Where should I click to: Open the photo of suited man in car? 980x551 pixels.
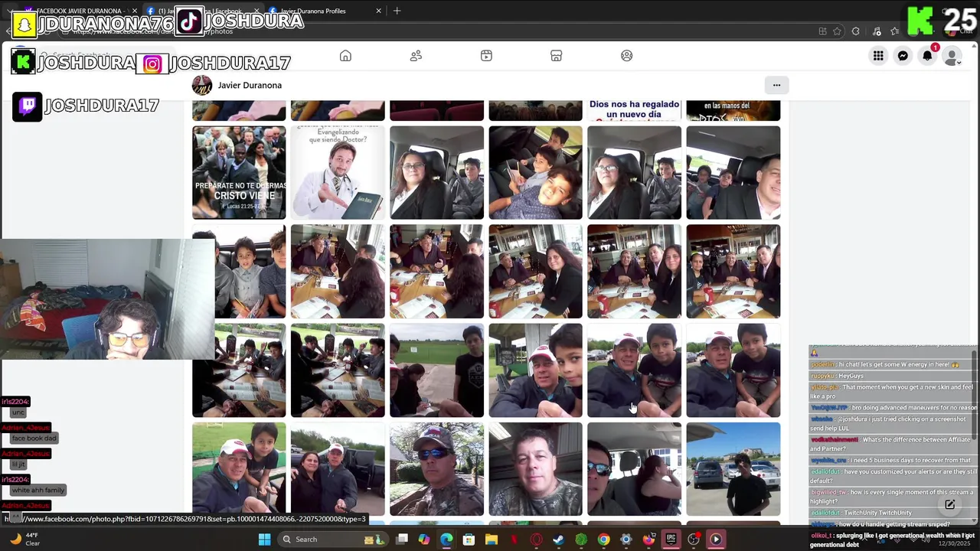click(x=733, y=173)
